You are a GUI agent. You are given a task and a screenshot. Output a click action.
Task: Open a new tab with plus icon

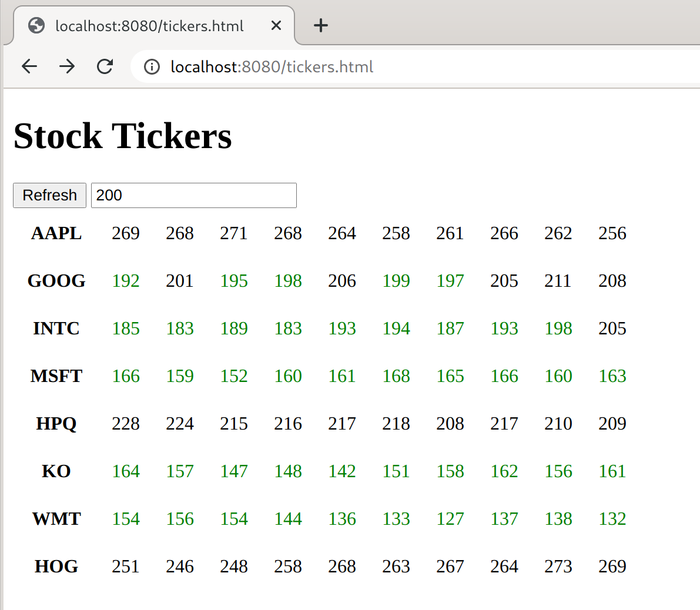(320, 25)
